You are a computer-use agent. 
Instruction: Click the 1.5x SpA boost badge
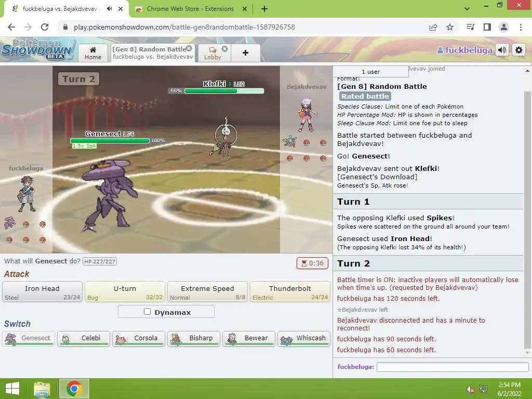point(84,146)
